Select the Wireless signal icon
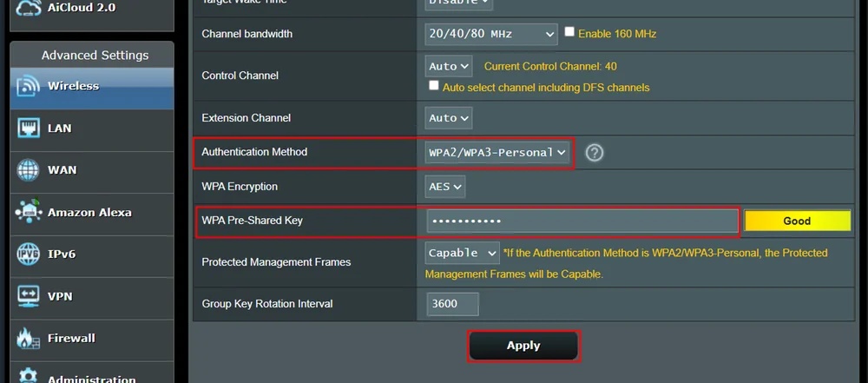The height and width of the screenshot is (383, 868). pos(29,86)
